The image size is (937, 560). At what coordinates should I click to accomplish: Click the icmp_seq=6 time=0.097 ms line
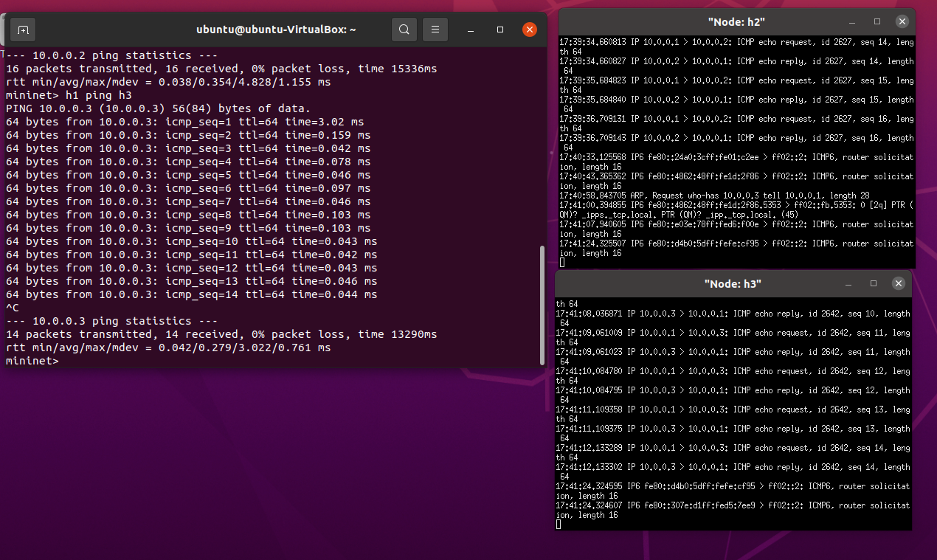(188, 188)
